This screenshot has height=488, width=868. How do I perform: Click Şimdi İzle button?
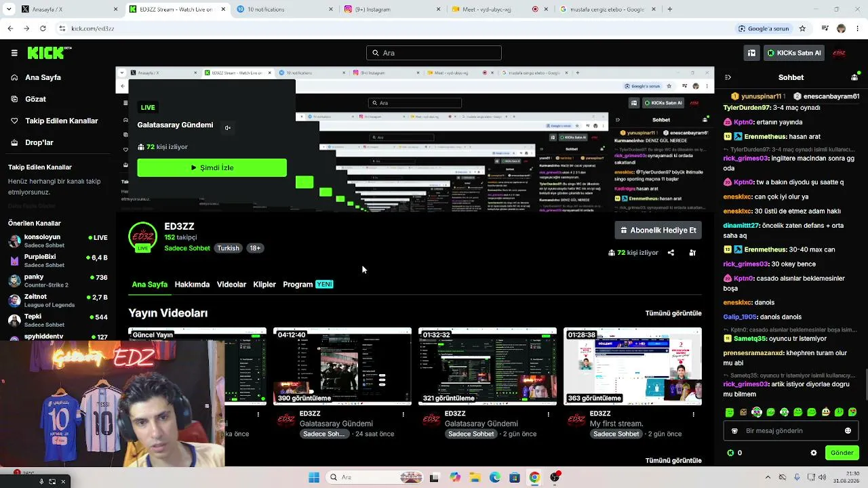click(x=212, y=167)
